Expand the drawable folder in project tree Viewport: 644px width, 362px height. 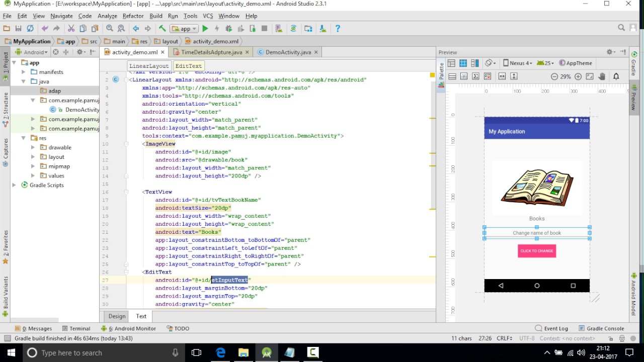tap(33, 147)
